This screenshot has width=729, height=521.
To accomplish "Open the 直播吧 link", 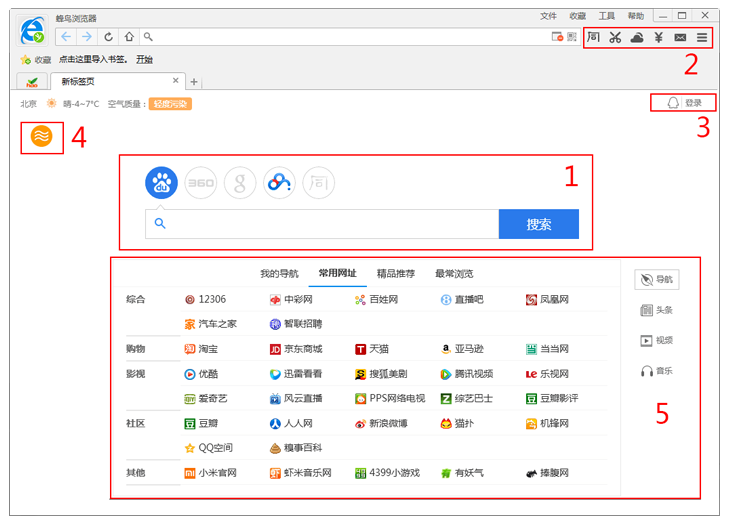I will click(x=462, y=299).
